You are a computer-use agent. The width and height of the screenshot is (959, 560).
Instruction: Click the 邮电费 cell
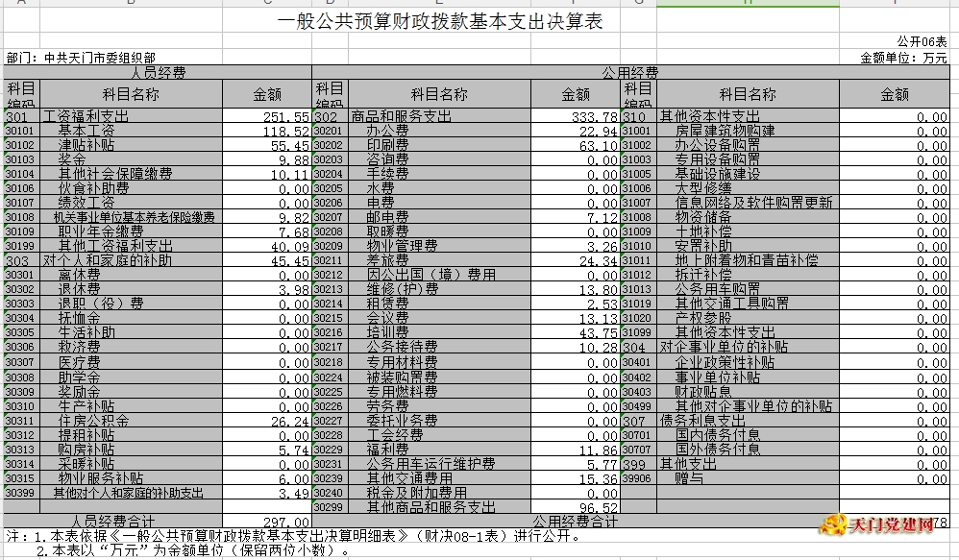click(x=440, y=217)
